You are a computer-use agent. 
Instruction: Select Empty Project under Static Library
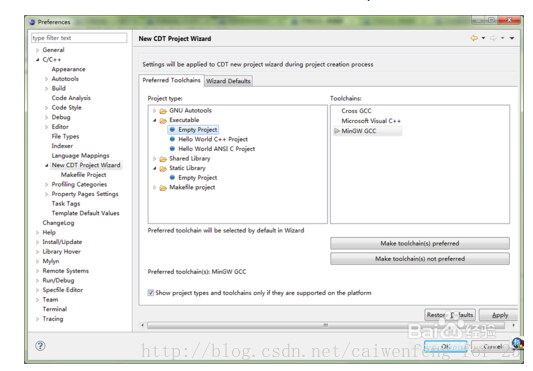coord(197,178)
